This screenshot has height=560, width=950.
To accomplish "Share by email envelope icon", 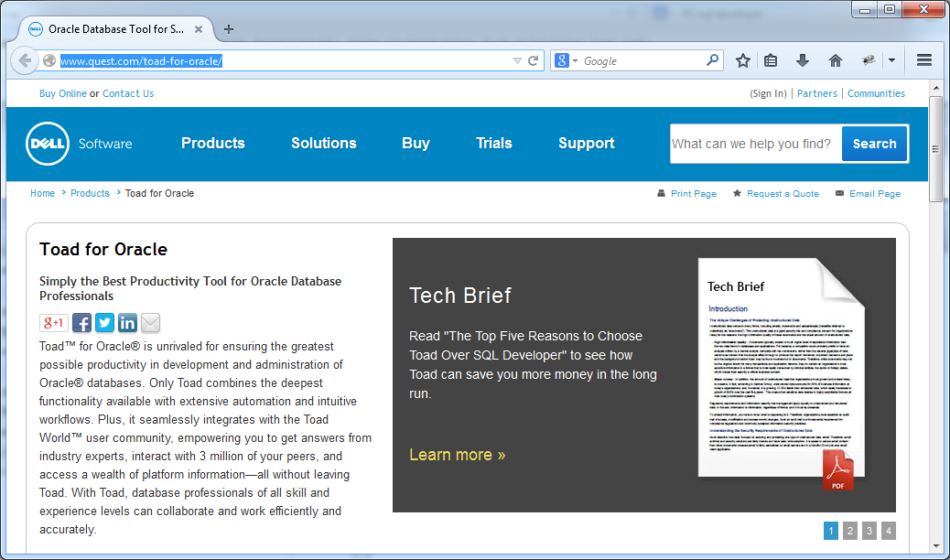I will [150, 323].
